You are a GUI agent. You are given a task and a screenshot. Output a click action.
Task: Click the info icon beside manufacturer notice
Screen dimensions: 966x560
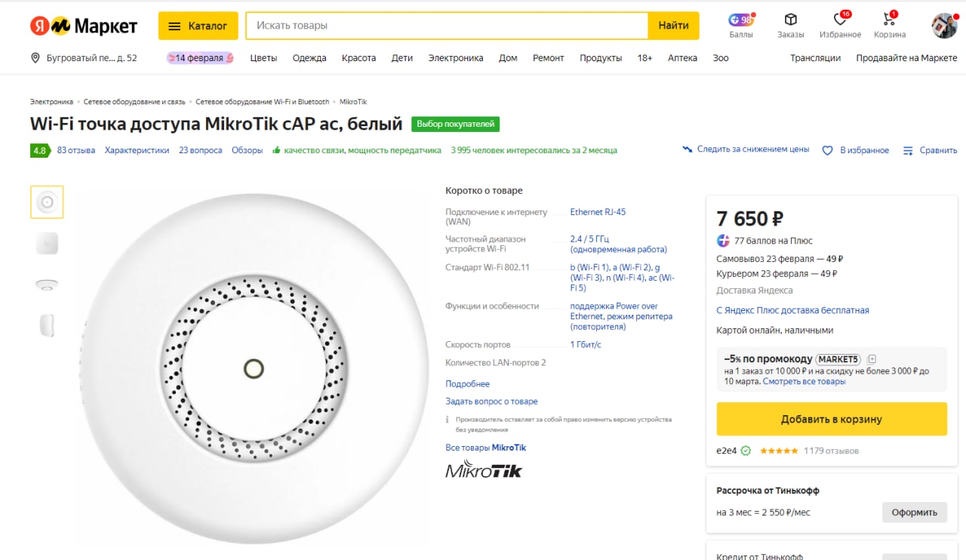448,419
